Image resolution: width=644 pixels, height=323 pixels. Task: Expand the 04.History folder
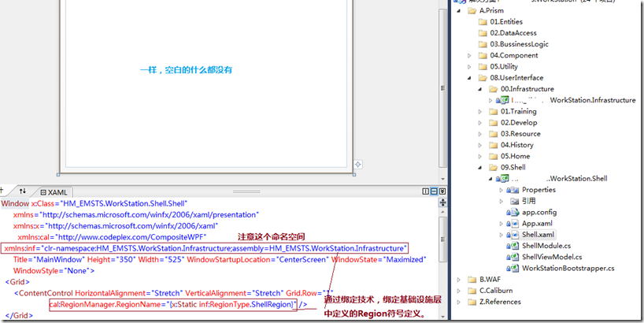(x=480, y=145)
